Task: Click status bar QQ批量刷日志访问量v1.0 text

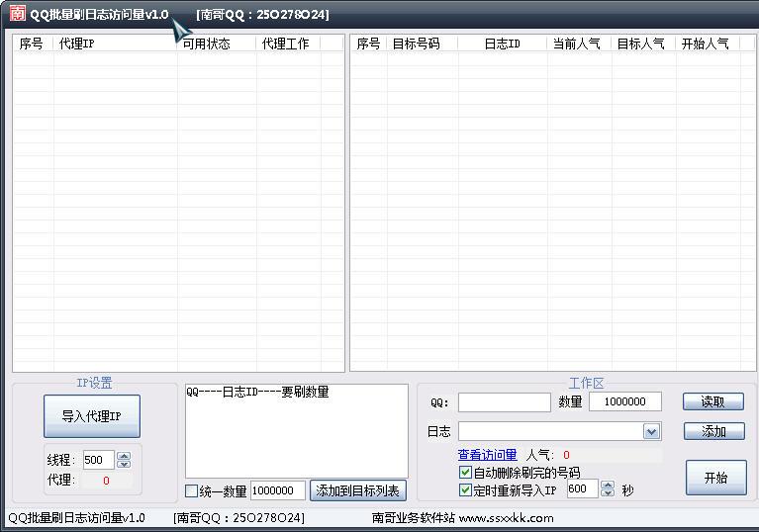Action: point(77,518)
